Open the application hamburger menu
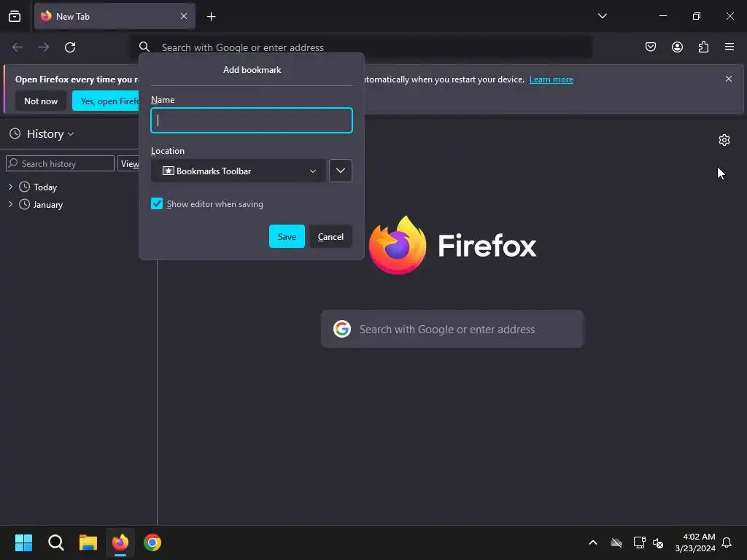747x560 pixels. point(729,47)
